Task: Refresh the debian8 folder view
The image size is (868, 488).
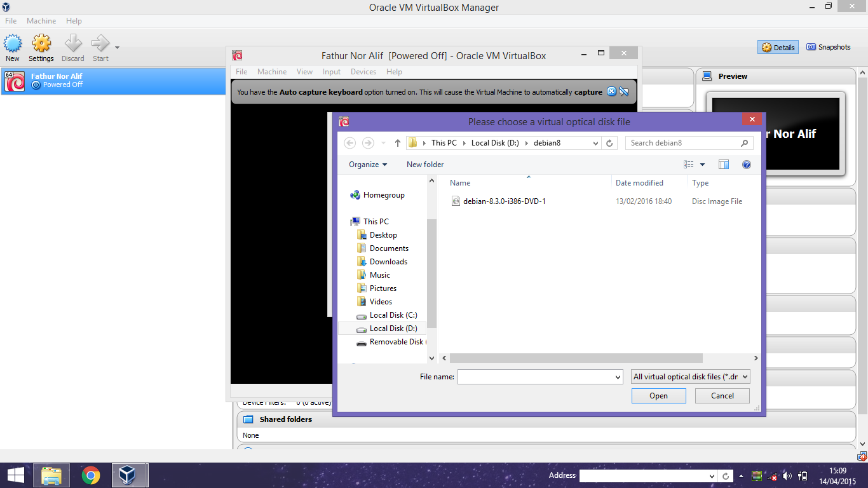Action: click(x=609, y=143)
